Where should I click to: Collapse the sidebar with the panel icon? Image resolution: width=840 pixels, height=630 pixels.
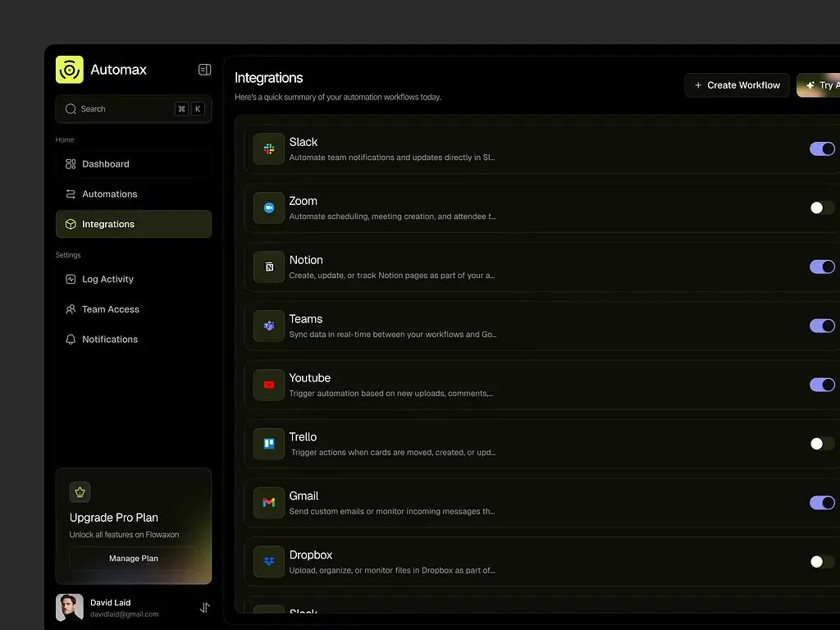(x=204, y=70)
